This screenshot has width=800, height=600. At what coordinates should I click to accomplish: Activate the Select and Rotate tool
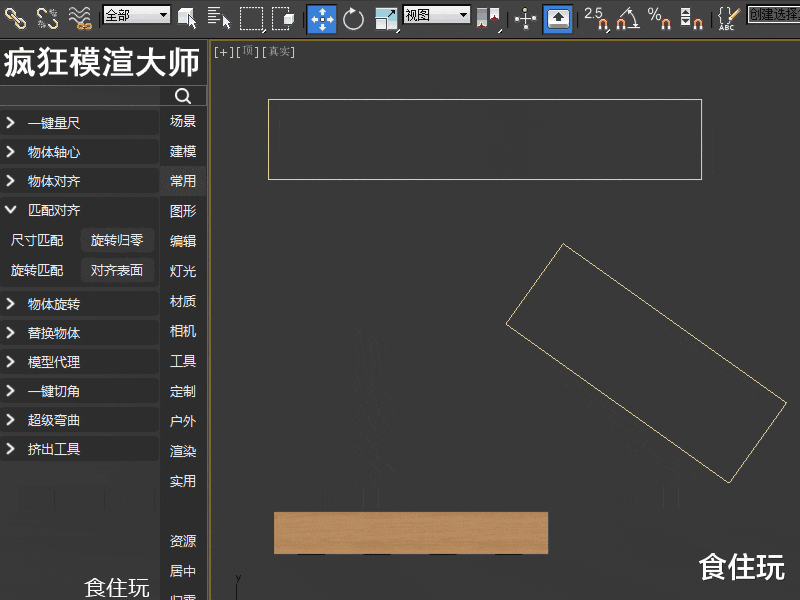353,18
